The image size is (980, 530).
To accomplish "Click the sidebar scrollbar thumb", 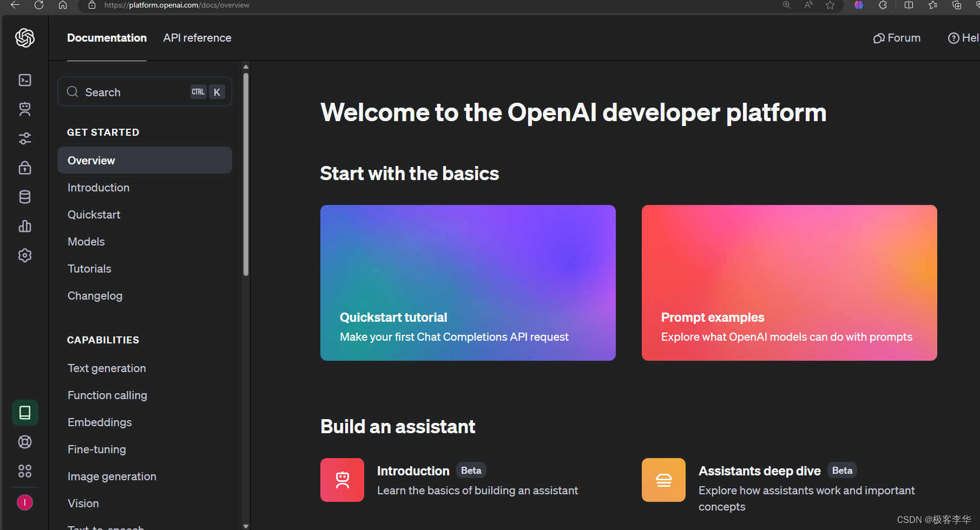I will point(246,175).
